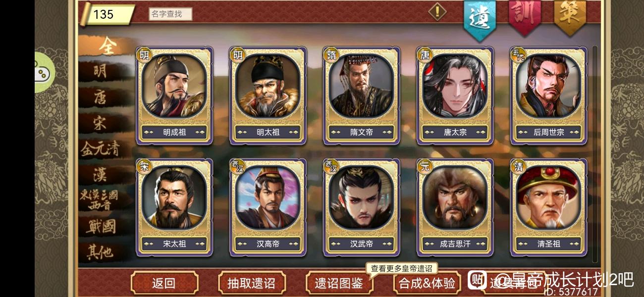Open the red 訓 banner icon
This screenshot has height=297, width=644.
pos(525,16)
